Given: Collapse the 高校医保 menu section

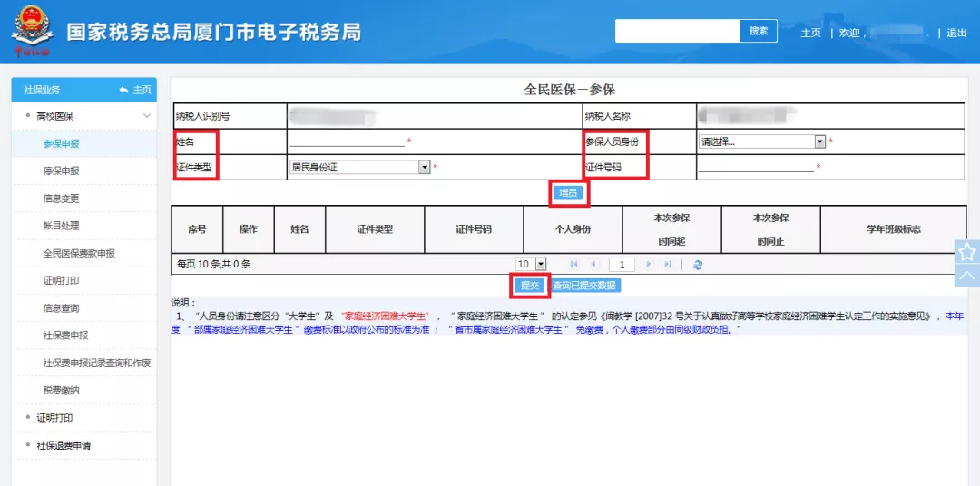Looking at the screenshot, I should pyautogui.click(x=147, y=115).
